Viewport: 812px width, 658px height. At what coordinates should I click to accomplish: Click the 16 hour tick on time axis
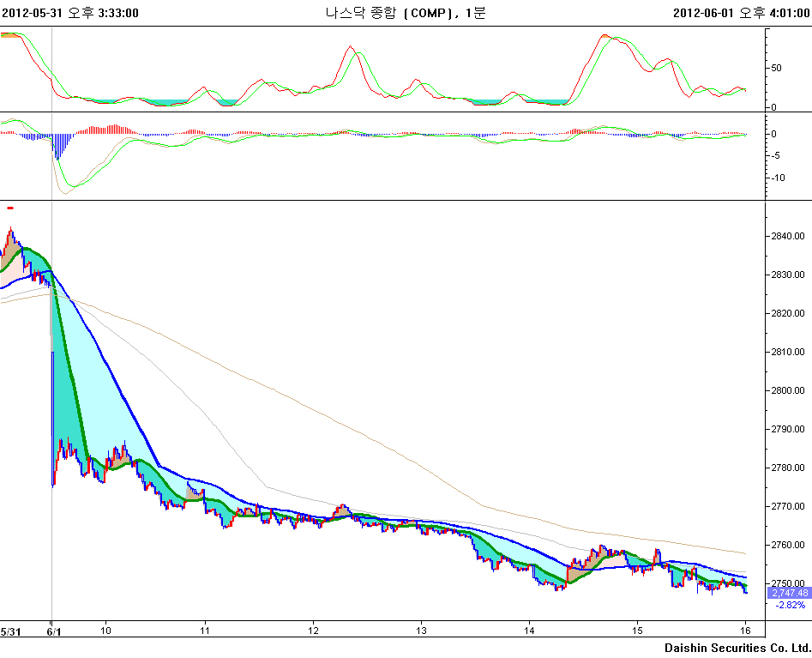[745, 631]
